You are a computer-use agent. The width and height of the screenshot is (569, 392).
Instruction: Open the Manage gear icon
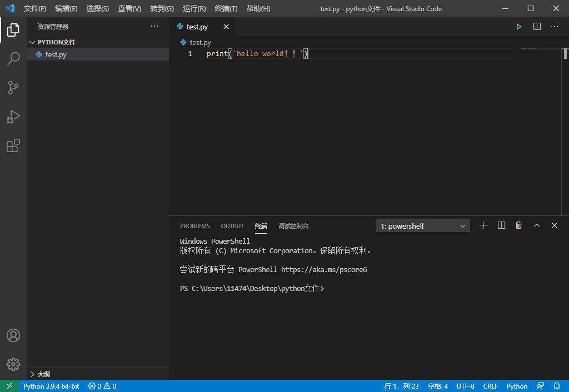(13, 364)
